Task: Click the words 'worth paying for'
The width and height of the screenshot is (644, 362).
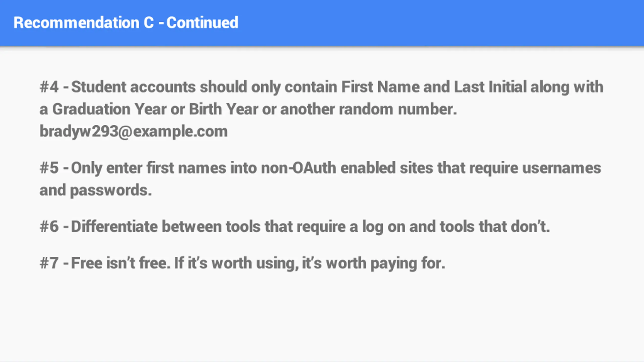Action: [386, 264]
